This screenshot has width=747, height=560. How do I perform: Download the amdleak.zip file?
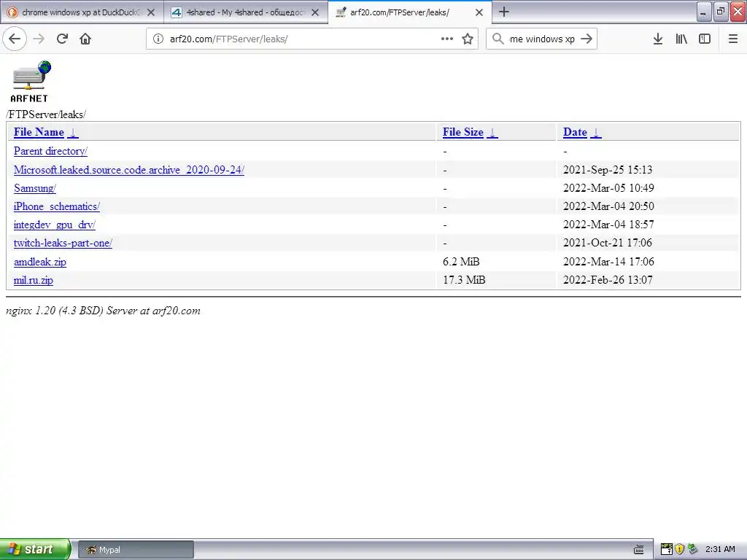tap(40, 262)
